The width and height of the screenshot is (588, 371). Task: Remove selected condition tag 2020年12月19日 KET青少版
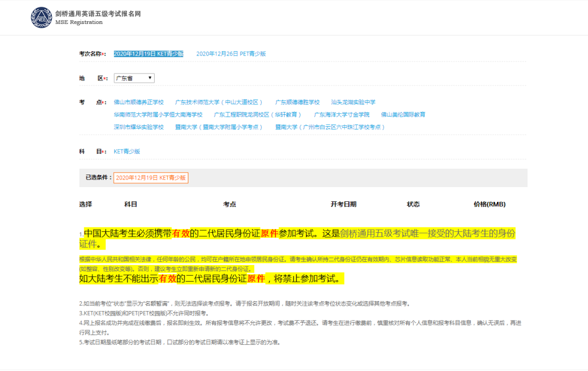point(151,178)
